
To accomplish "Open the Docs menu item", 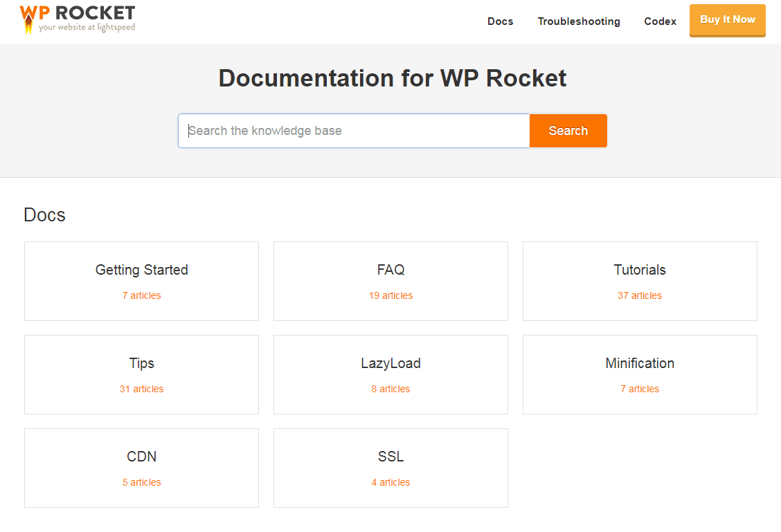I will tap(500, 21).
